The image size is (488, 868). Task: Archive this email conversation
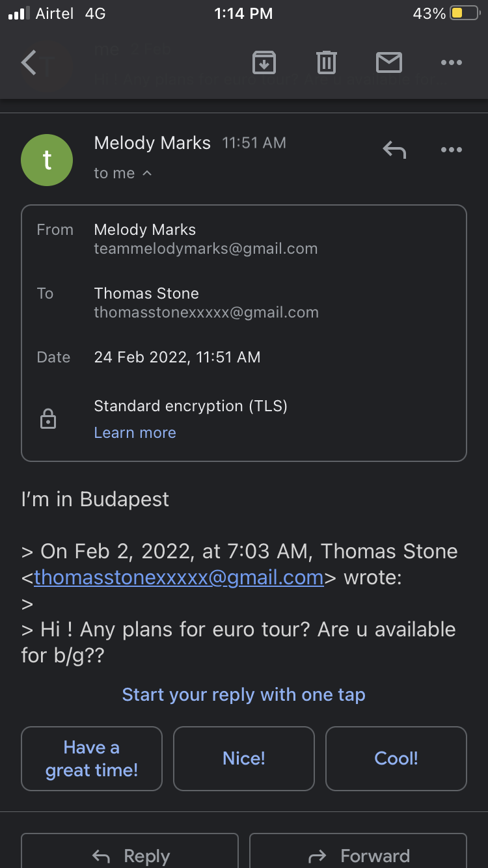pyautogui.click(x=264, y=62)
